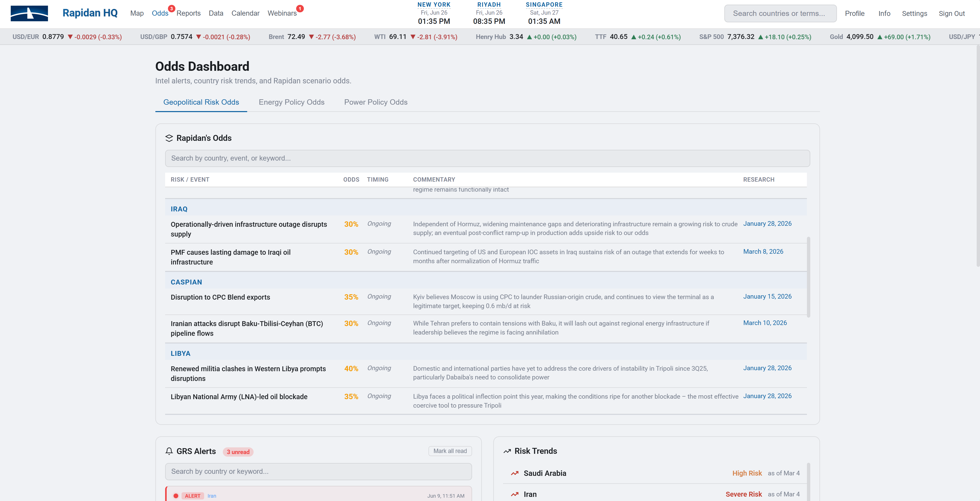This screenshot has height=501, width=980.
Task: Click the layers icon beside Rapidan's Odds
Action: (x=169, y=138)
